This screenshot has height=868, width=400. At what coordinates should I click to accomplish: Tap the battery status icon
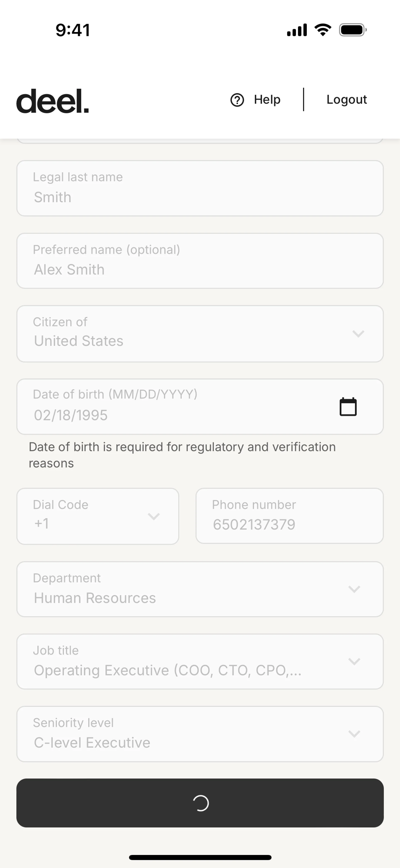point(352,30)
